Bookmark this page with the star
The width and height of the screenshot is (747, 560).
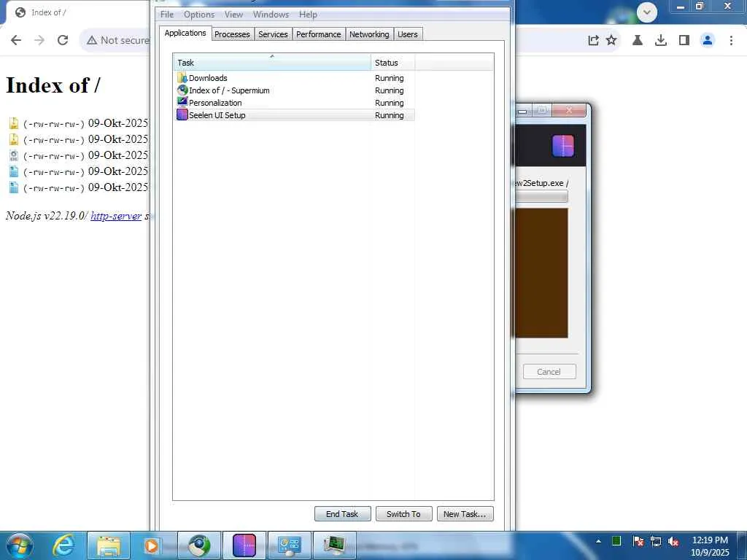pyautogui.click(x=612, y=41)
